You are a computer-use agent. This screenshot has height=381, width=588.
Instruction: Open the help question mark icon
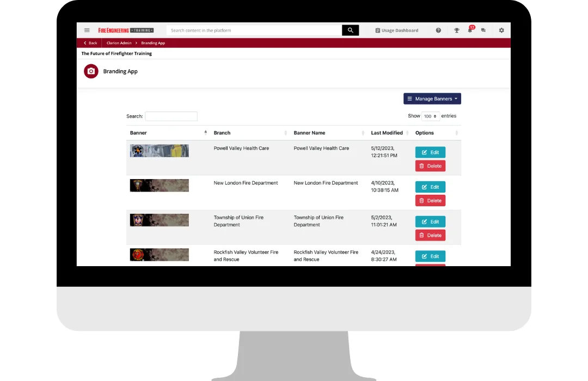coord(438,30)
